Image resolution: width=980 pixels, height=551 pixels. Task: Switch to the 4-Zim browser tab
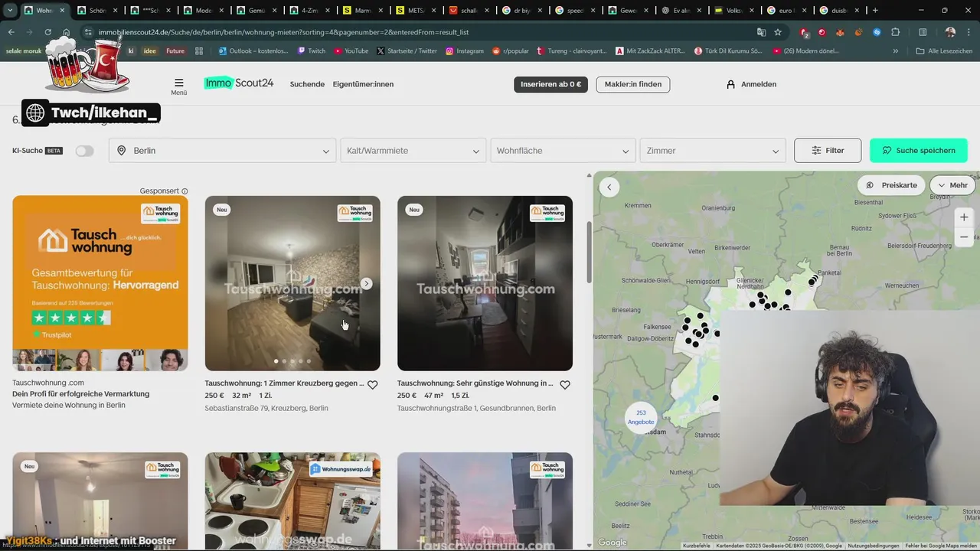click(309, 11)
